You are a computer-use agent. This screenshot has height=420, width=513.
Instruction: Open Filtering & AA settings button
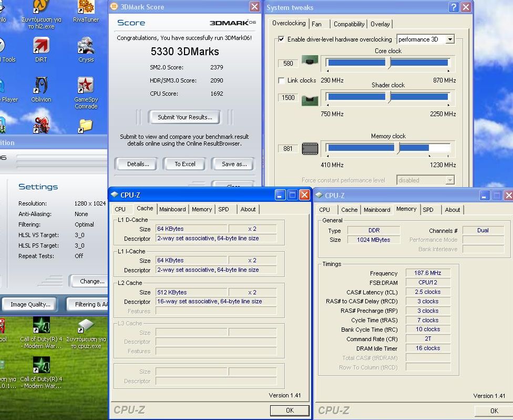(x=88, y=304)
